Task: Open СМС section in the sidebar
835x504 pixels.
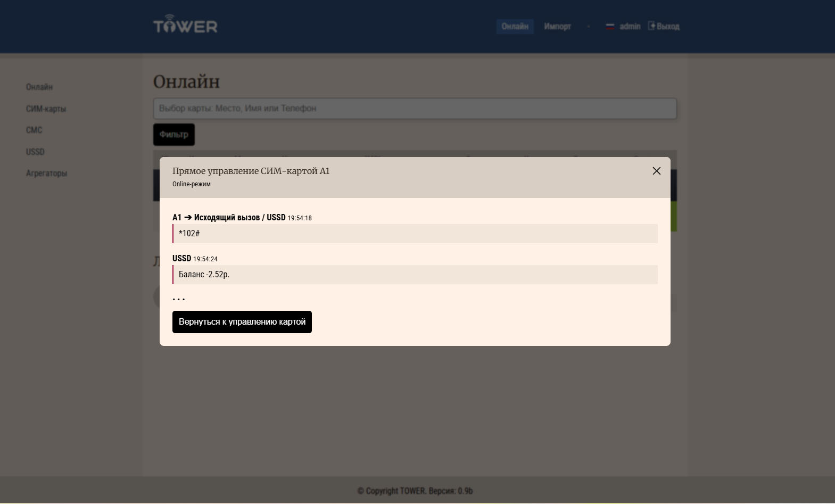Action: pyautogui.click(x=34, y=130)
